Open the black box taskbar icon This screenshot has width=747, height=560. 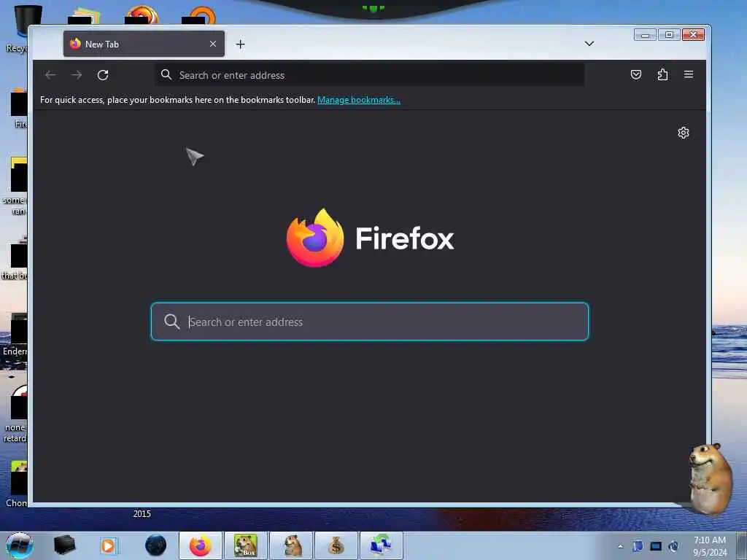coord(64,545)
